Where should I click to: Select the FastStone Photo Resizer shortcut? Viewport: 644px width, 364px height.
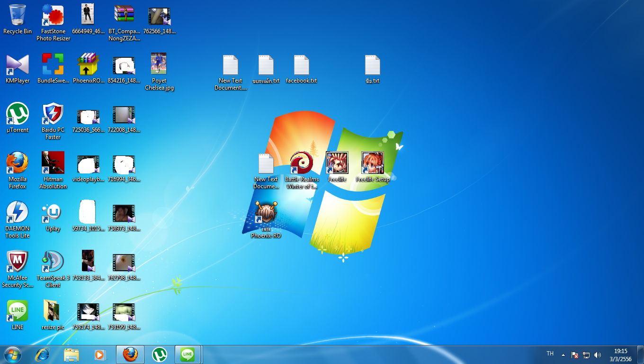pos(53,23)
